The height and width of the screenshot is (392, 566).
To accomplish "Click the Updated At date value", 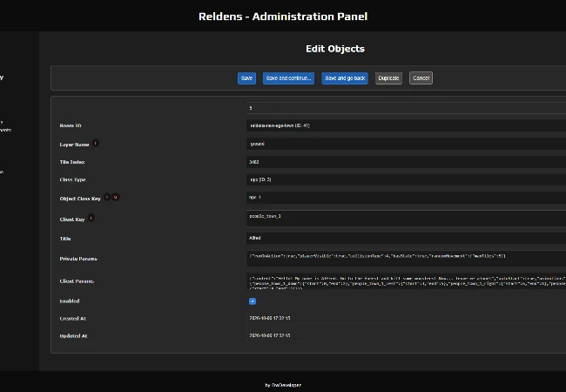I will tap(270, 335).
